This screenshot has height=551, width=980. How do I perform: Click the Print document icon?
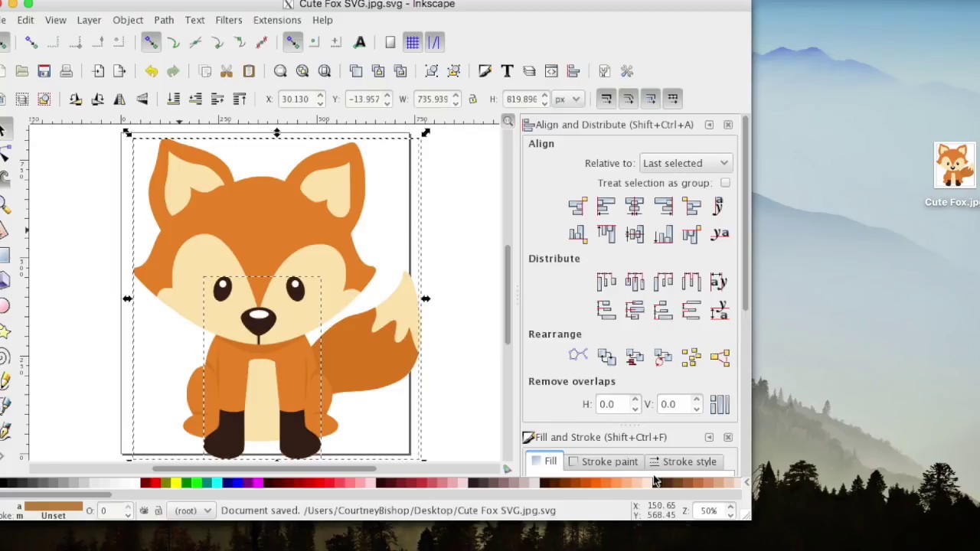pos(66,71)
